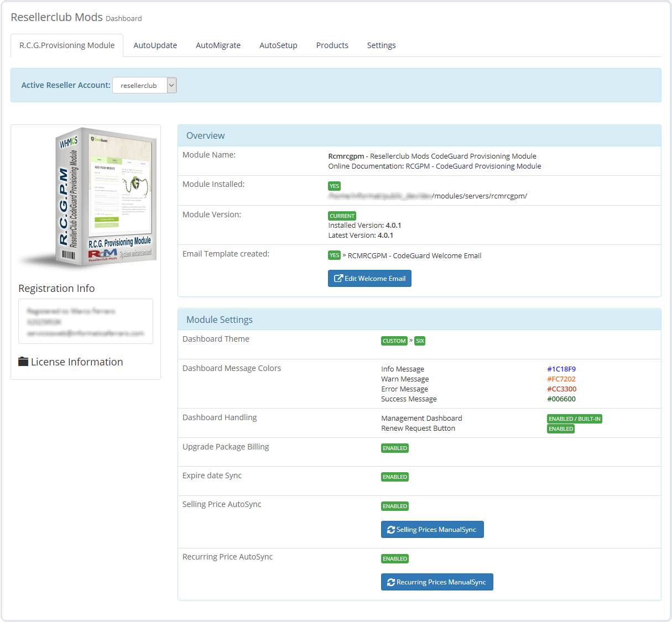The image size is (672, 622).
Task: Click the Management Dashboard label
Action: pos(421,419)
